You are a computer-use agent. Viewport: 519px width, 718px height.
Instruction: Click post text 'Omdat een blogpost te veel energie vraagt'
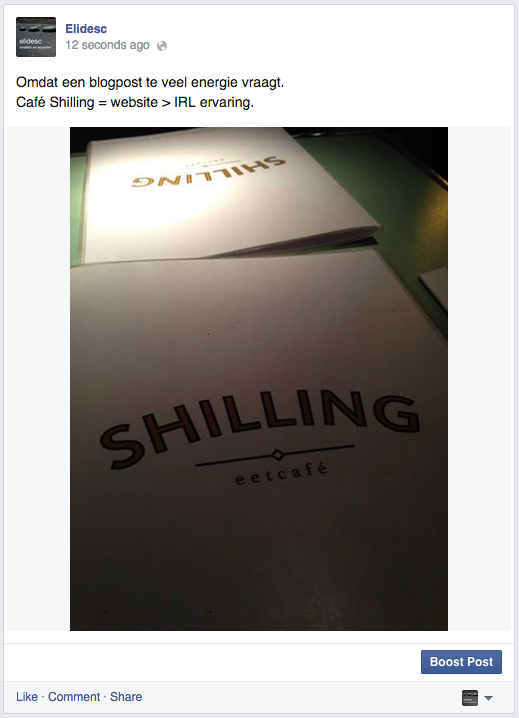[150, 82]
